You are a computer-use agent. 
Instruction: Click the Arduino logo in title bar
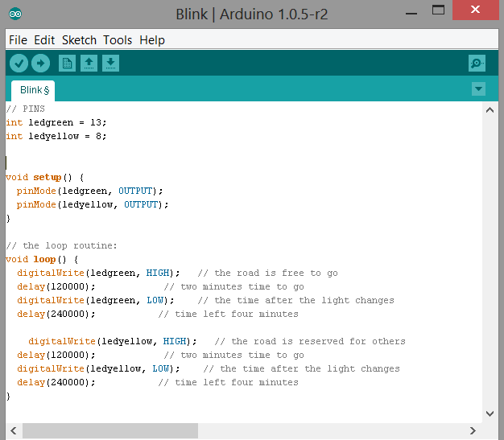pos(15,14)
